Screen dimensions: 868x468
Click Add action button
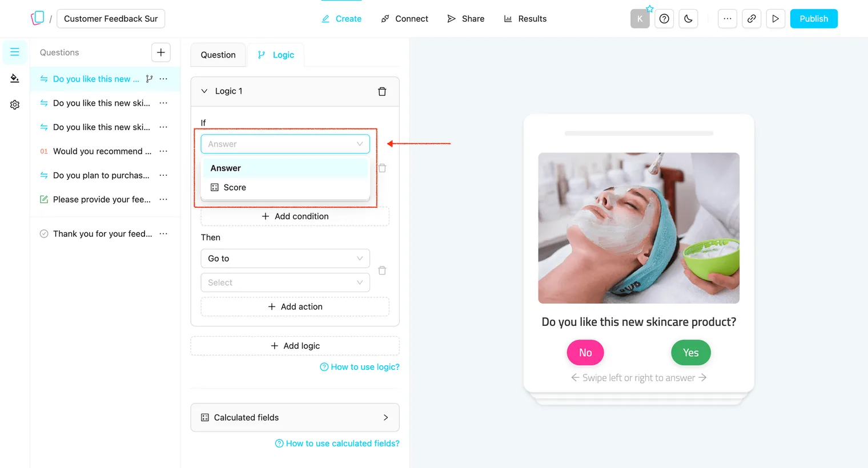point(295,306)
